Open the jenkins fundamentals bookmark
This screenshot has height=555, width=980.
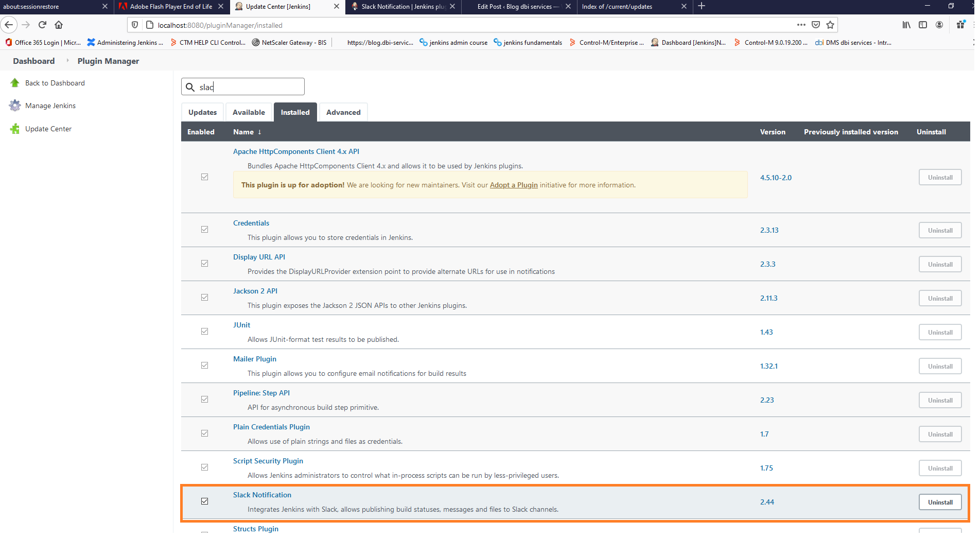528,43
